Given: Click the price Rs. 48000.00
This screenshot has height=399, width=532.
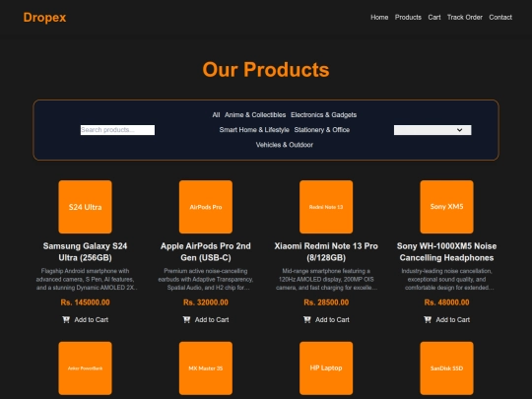Looking at the screenshot, I should point(446,302).
